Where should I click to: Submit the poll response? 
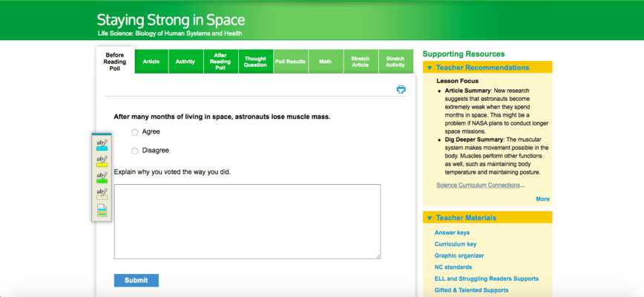pos(137,280)
